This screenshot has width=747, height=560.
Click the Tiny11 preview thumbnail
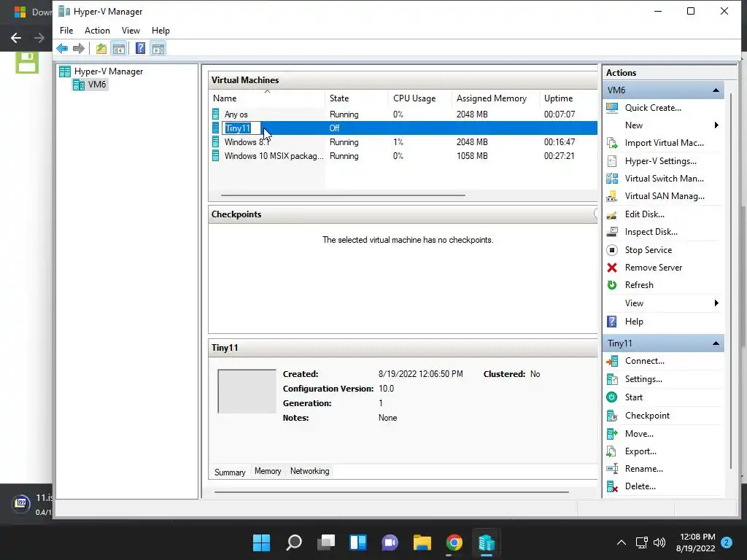coord(247,391)
